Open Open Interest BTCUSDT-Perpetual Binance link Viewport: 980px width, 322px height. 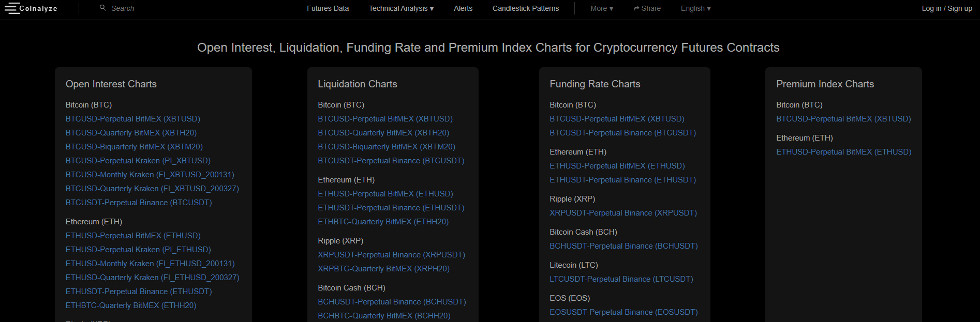[139, 203]
